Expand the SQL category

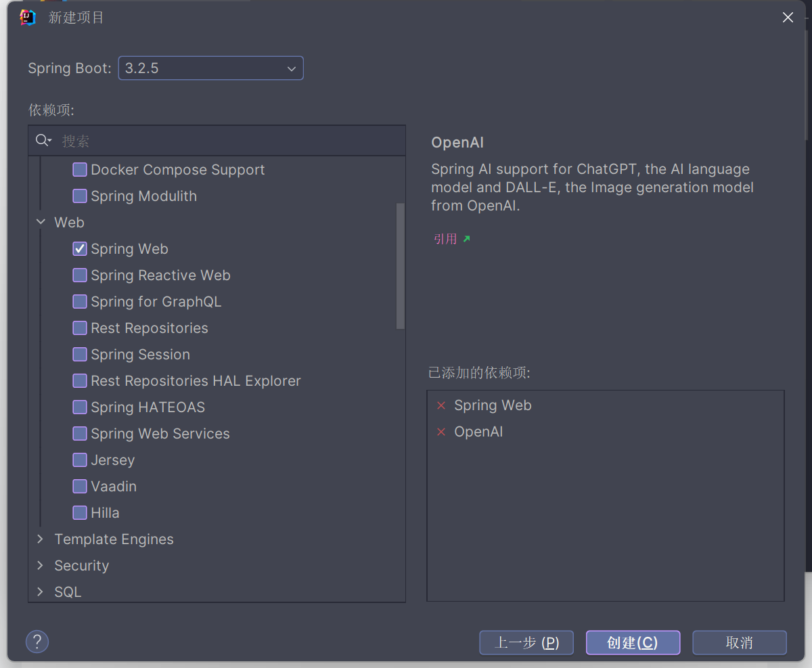pyautogui.click(x=41, y=592)
